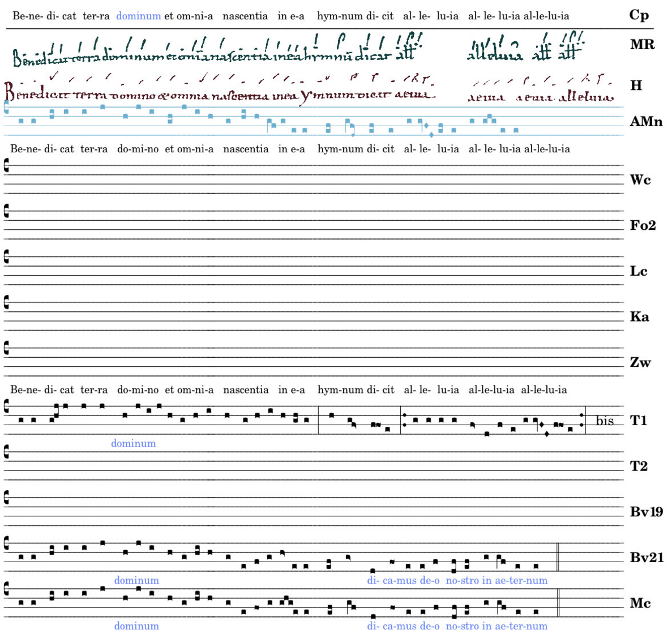Select the clef on the Mc staff

pyautogui.click(x=7, y=588)
